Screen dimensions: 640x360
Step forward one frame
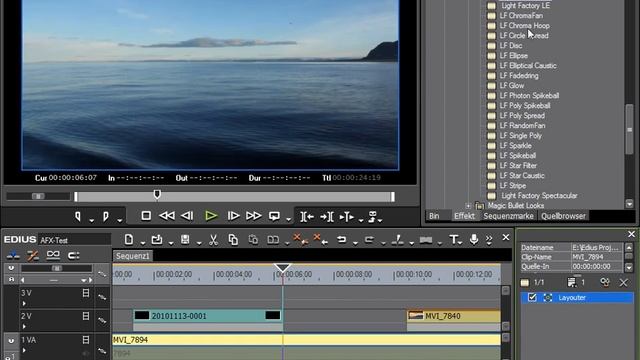click(x=233, y=216)
